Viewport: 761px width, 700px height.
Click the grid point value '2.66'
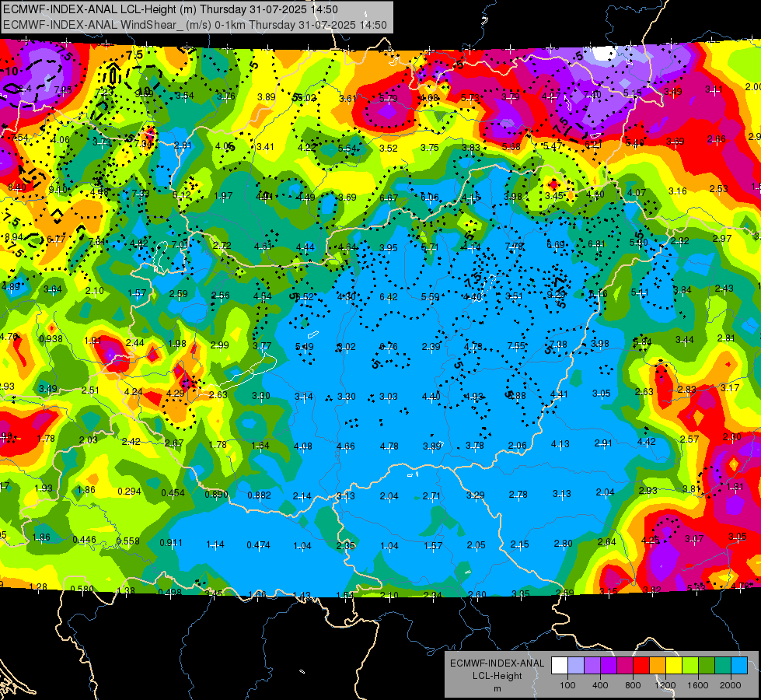click(x=717, y=139)
